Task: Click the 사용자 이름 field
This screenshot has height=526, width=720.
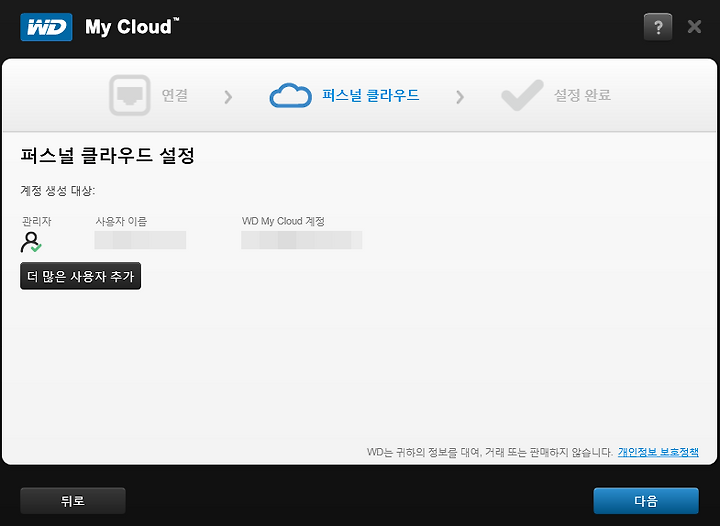Action: [140, 240]
